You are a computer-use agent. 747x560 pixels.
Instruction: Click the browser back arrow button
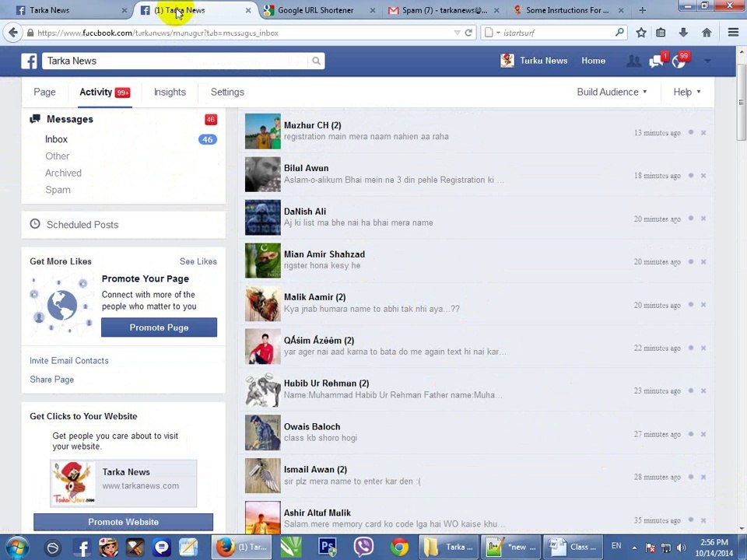[13, 33]
